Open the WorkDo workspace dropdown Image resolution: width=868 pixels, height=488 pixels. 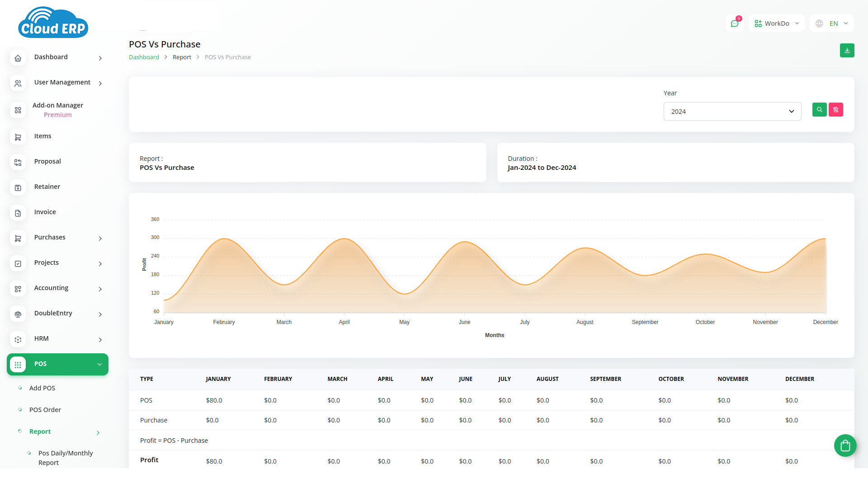point(776,23)
